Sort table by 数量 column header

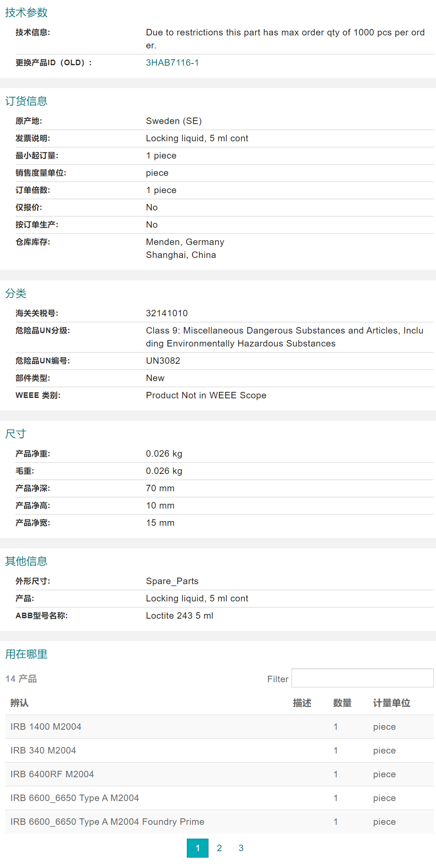pos(342,703)
